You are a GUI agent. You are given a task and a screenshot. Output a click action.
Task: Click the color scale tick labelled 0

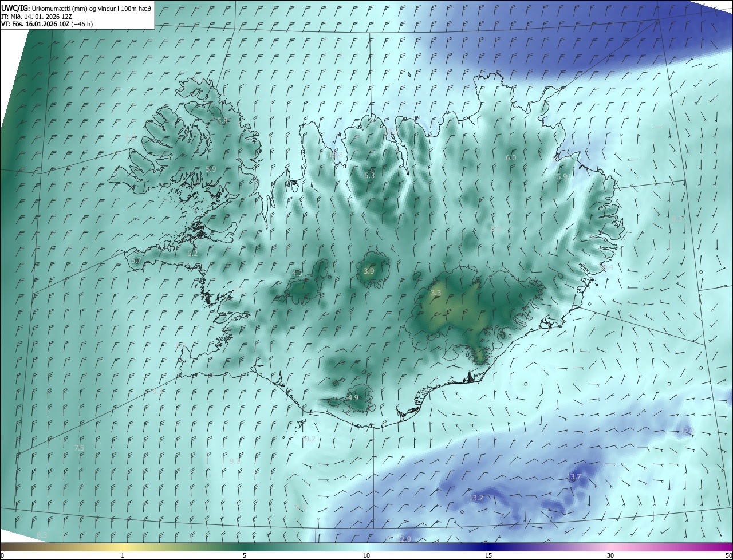2,555
